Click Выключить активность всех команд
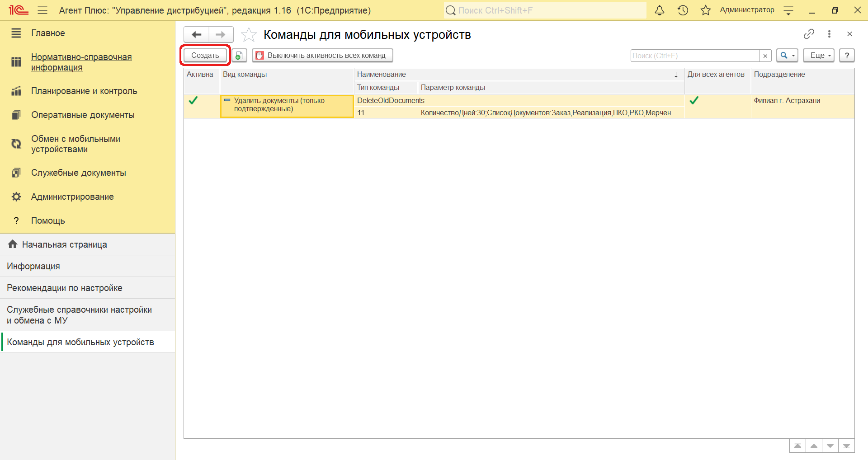 click(x=322, y=56)
